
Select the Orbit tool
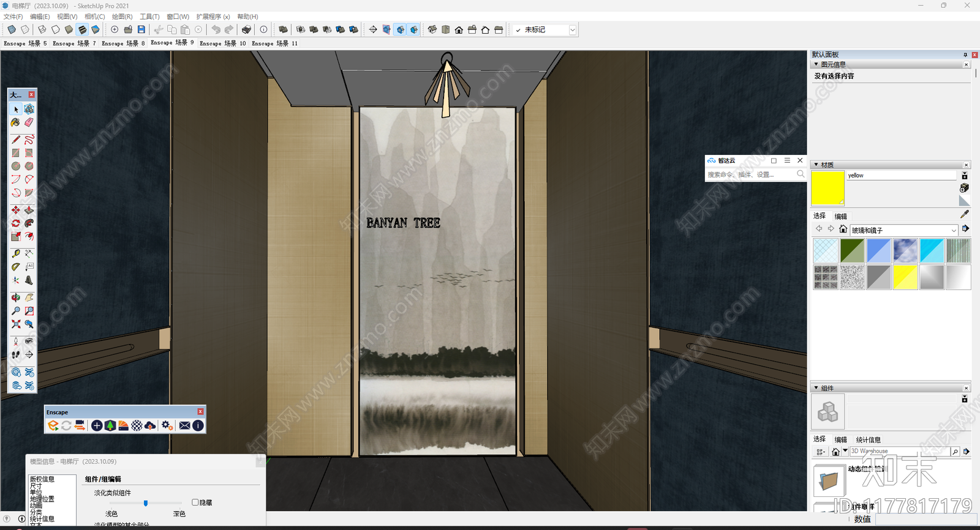tap(16, 297)
